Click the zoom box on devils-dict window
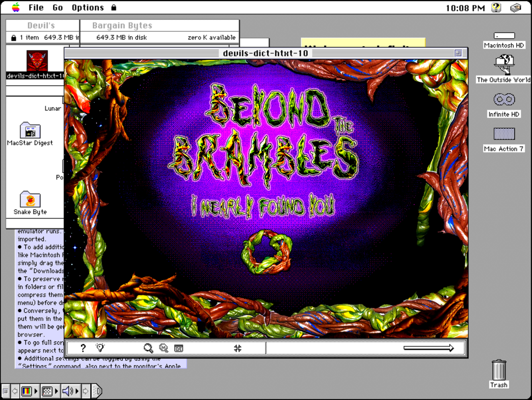Screen dimensions: 532x400 pyautogui.click(x=458, y=53)
